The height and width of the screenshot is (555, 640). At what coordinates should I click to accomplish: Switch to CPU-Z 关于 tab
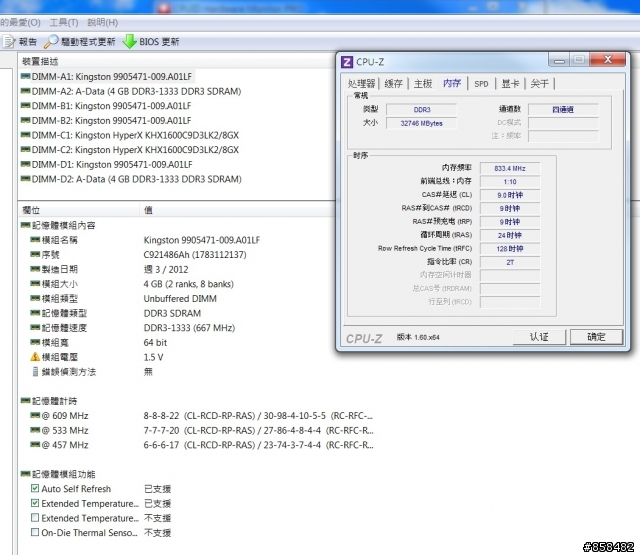(540, 84)
